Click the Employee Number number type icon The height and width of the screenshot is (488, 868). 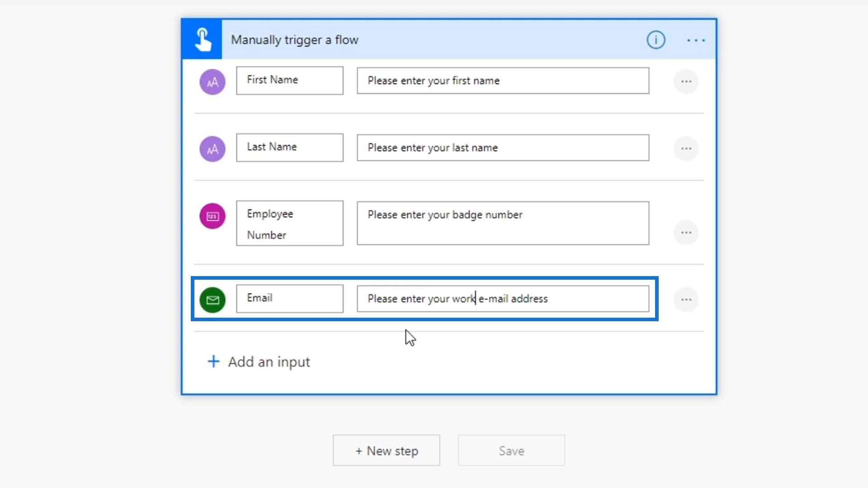click(x=212, y=216)
